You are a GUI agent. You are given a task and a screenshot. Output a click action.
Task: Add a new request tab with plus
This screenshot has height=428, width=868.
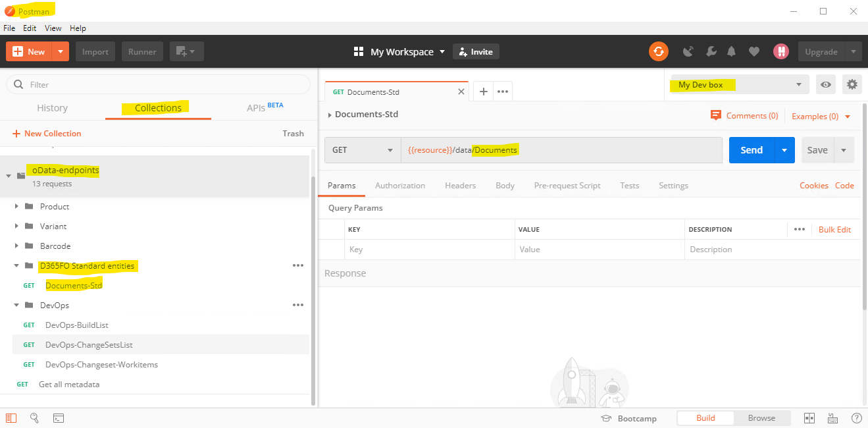483,92
